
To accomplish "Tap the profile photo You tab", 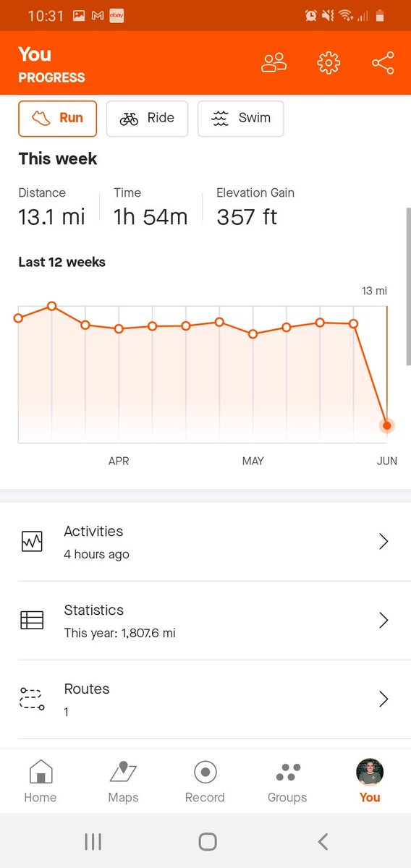I will (370, 773).
